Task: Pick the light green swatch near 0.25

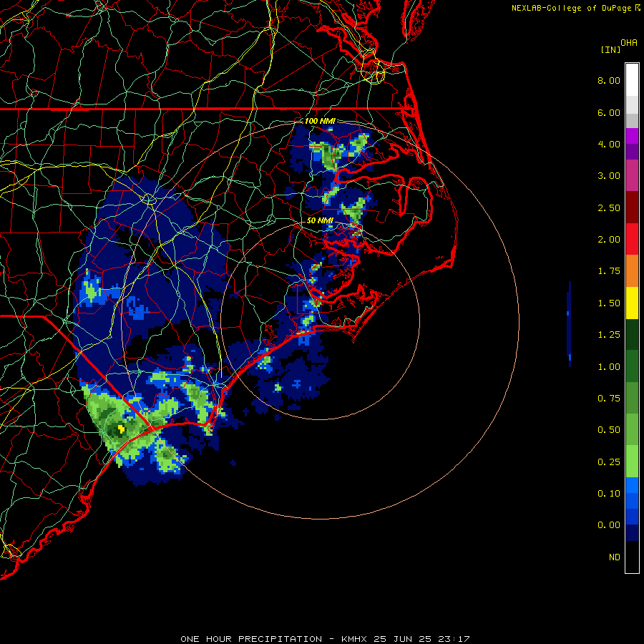Action: [632, 462]
